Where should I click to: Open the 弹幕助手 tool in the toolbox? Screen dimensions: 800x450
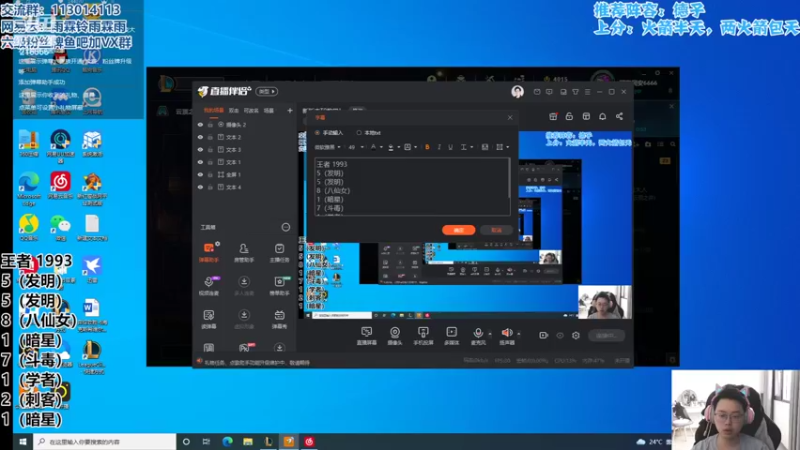coord(209,252)
